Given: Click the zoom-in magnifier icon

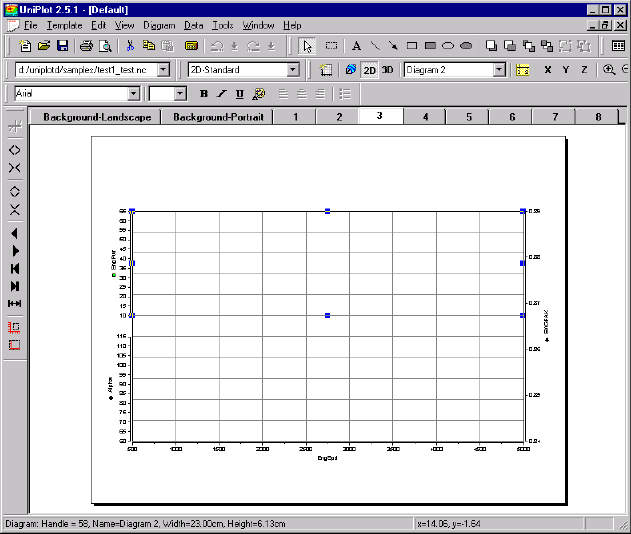Looking at the screenshot, I should click(609, 70).
